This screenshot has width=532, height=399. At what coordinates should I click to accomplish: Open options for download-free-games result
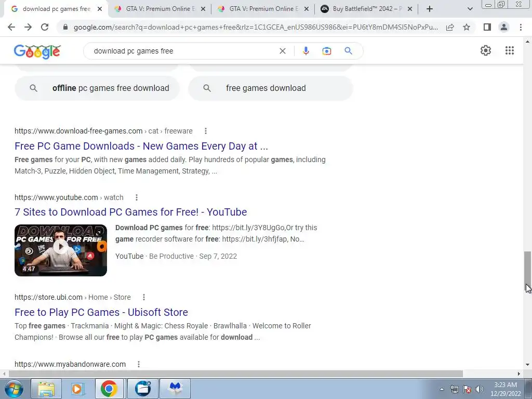pyautogui.click(x=206, y=131)
